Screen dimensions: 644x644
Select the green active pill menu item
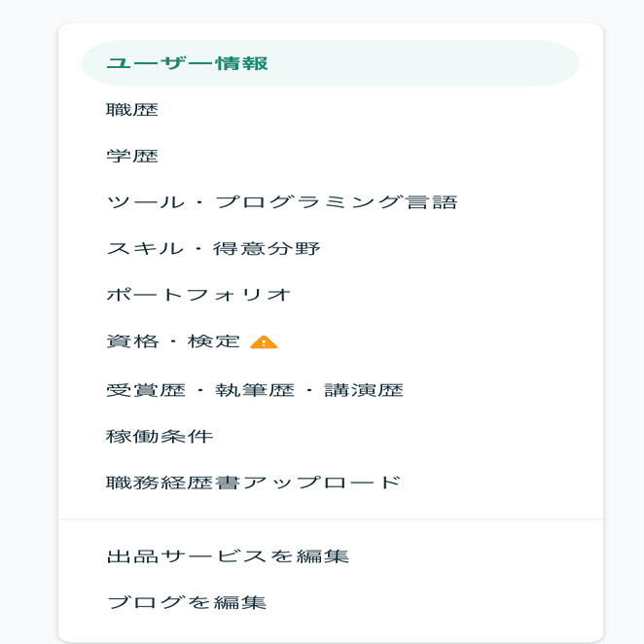pos(331,63)
